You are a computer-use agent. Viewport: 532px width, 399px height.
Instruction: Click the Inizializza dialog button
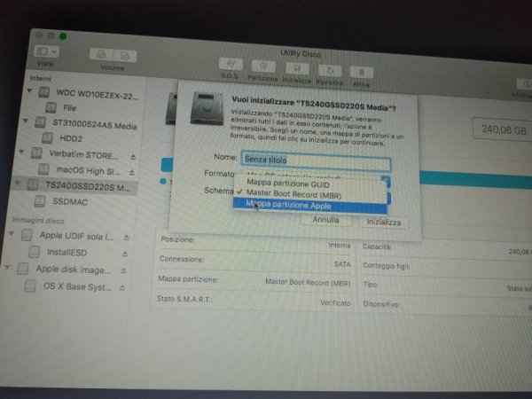pos(384,223)
